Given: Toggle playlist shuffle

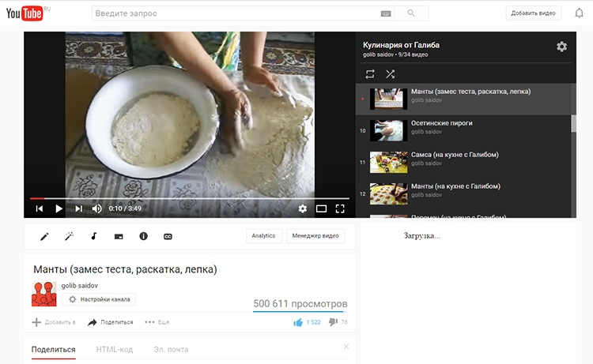Looking at the screenshot, I should point(390,74).
